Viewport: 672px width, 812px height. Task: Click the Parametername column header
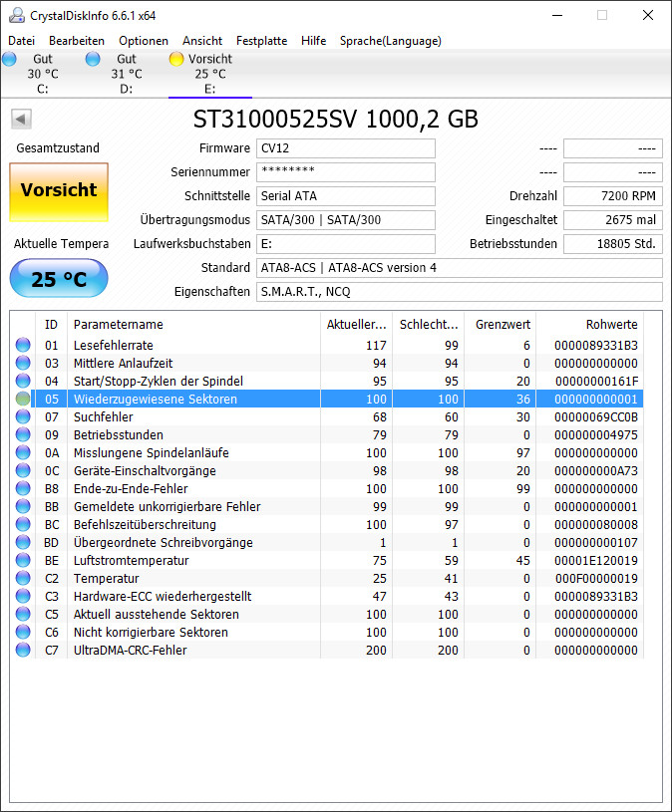(193, 325)
